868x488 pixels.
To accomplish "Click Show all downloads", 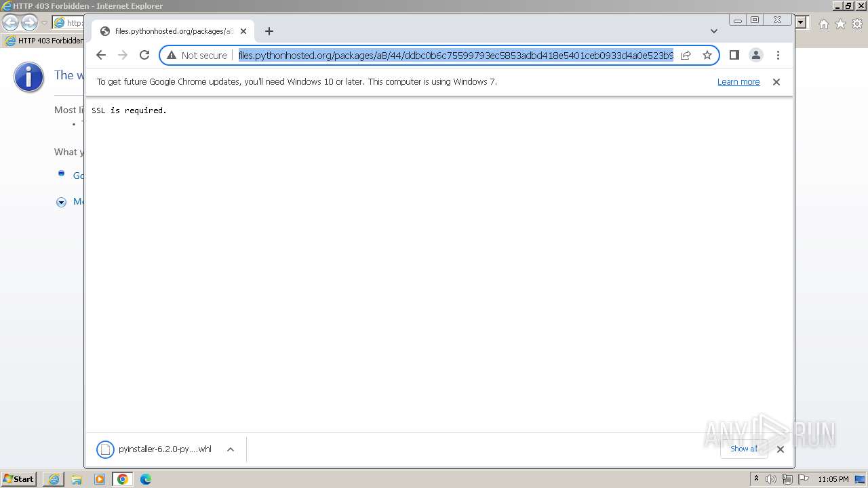I will 744,449.
